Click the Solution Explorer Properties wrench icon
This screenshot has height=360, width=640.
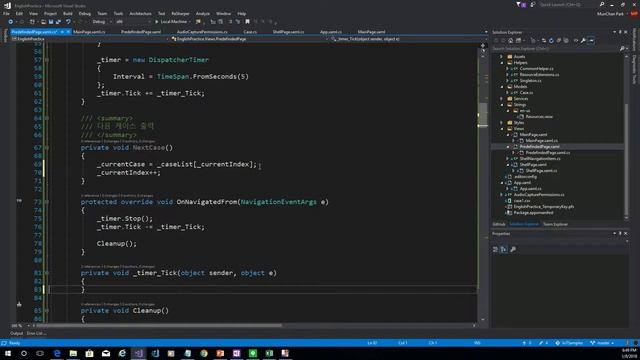click(x=583, y=40)
